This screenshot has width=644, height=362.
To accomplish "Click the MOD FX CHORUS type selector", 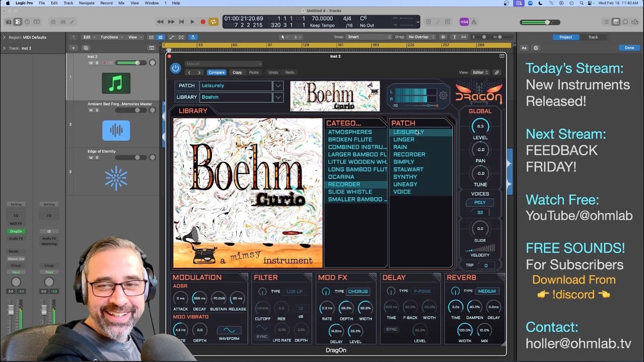I will pyautogui.click(x=358, y=292).
